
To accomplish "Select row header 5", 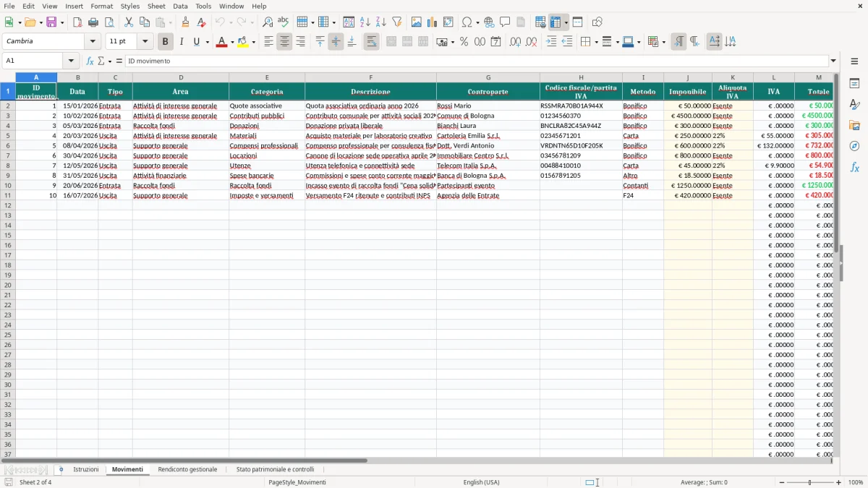I will [x=8, y=136].
